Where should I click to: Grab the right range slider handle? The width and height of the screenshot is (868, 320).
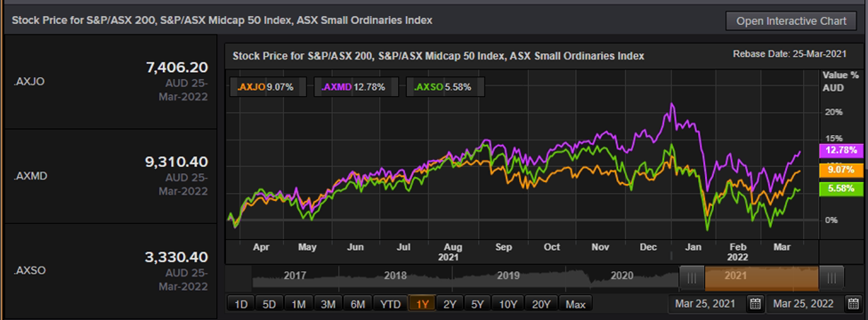click(x=831, y=278)
